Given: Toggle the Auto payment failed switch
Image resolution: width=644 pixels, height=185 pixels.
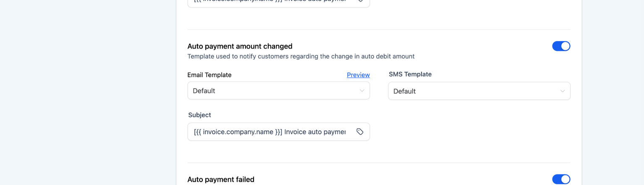Looking at the screenshot, I should pos(561,180).
